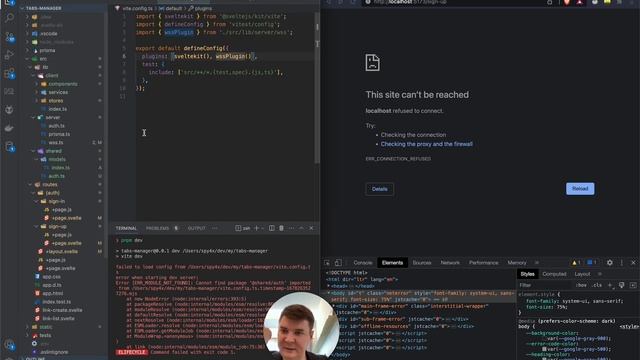Click the <style> source link in Styles
The width and height of the screenshot is (640, 360).
629,327
